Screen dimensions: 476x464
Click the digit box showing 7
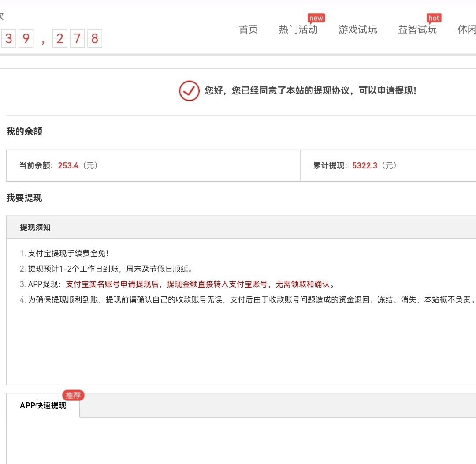77,39
